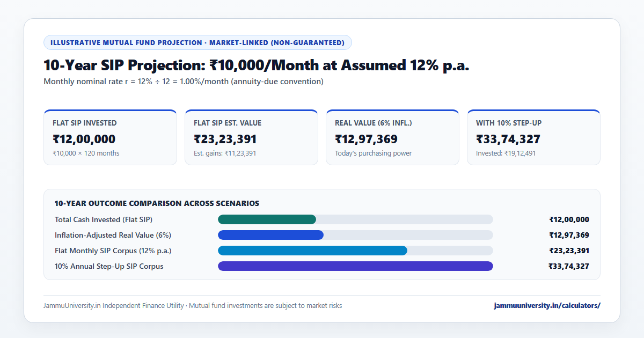Click the Flat Monthly SIP Corpus row label
Screen dimensions: 644x338
(113, 251)
